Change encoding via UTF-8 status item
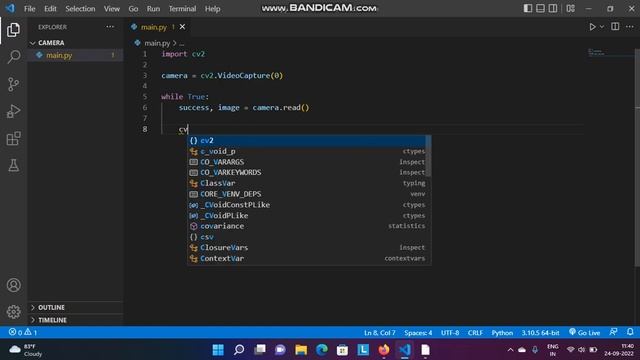640x360 pixels. tap(450, 333)
